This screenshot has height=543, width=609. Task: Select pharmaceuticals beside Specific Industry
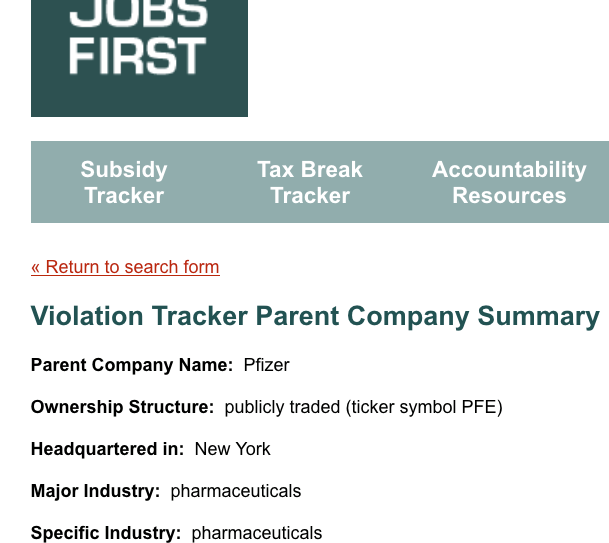pos(257,533)
